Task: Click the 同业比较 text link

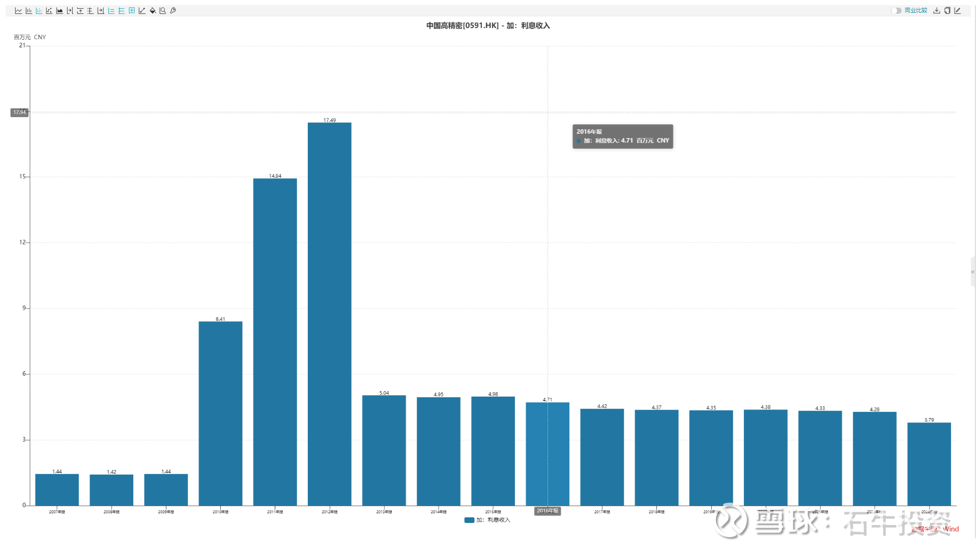Action: pyautogui.click(x=916, y=11)
